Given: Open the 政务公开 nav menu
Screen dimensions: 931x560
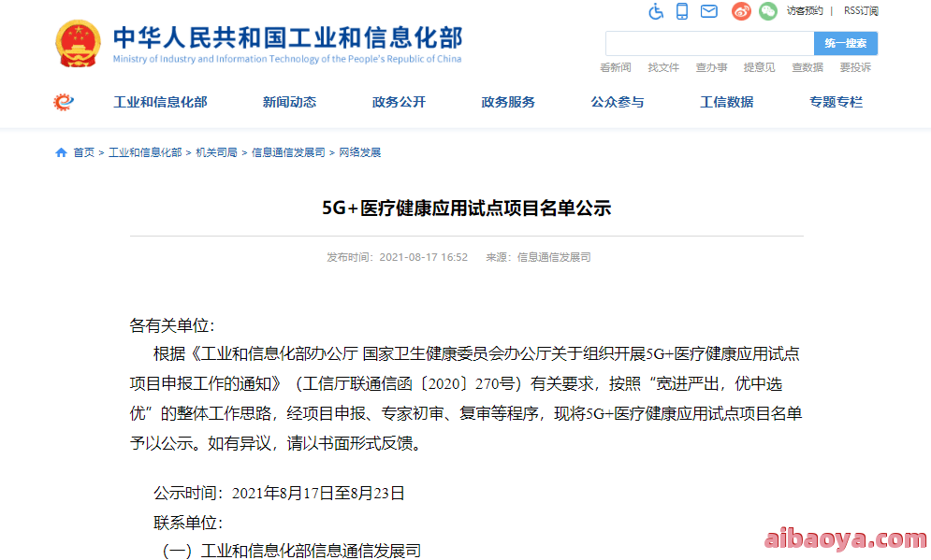Looking at the screenshot, I should (x=399, y=102).
